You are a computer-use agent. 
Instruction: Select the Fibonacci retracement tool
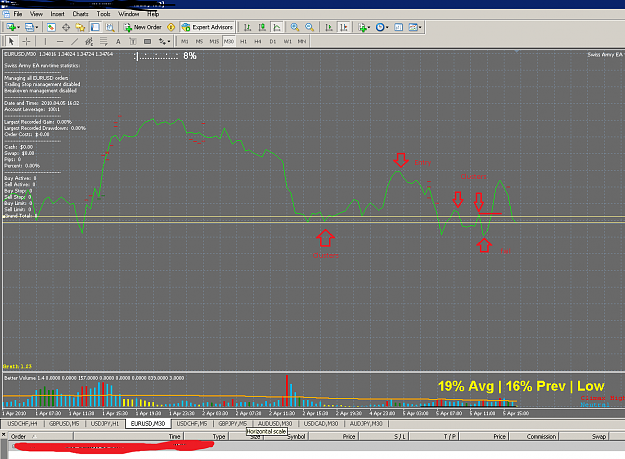tap(104, 41)
